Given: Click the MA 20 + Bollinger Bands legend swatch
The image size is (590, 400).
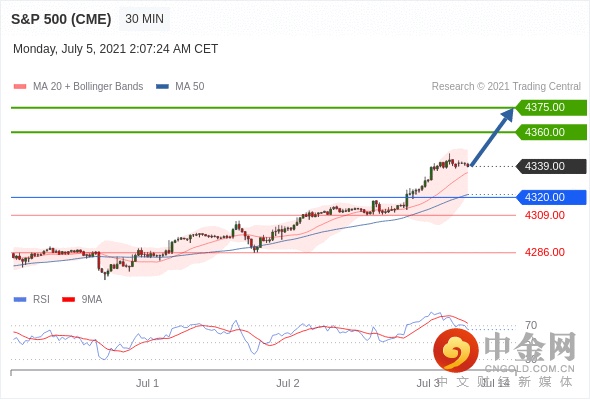Looking at the screenshot, I should point(20,87).
